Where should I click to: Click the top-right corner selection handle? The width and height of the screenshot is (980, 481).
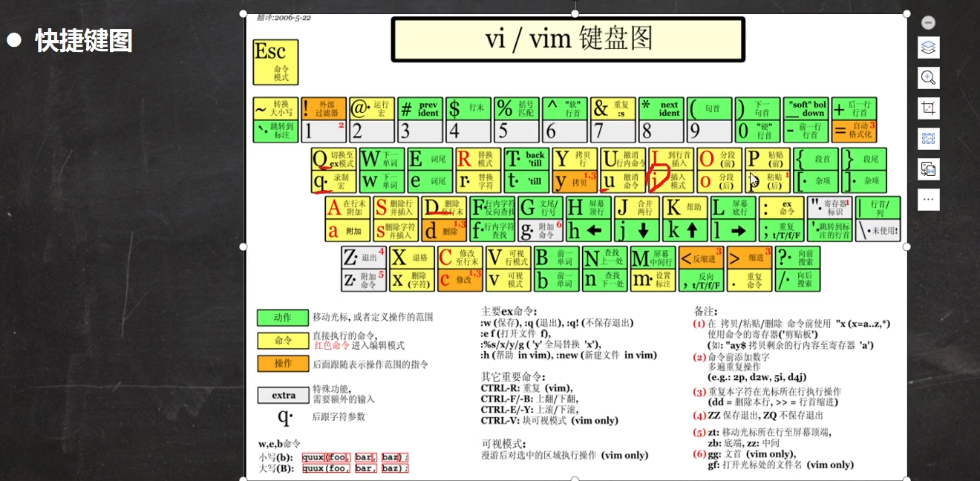point(906,13)
